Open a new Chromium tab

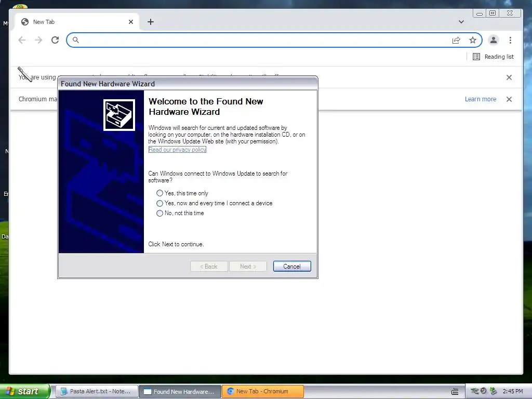point(151,22)
